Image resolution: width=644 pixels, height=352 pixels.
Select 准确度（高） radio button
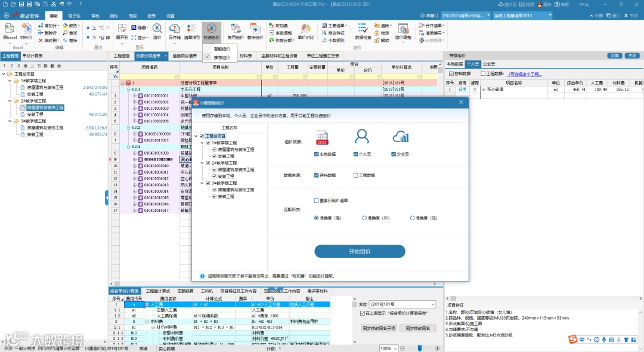pyautogui.click(x=316, y=218)
